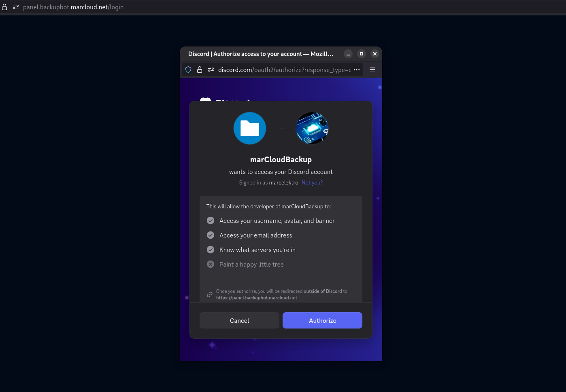Viewport: 566px width, 392px height.
Task: Open the popup window hamburger menu
Action: [372, 70]
